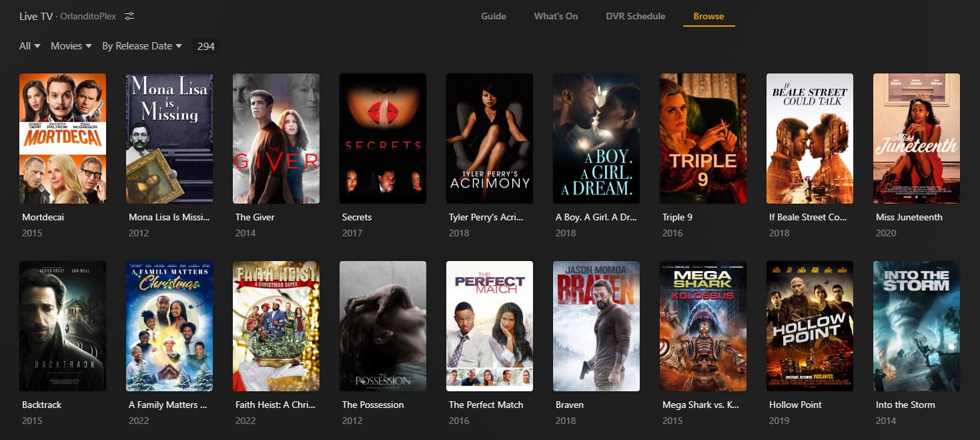
Task: Open the Secrets poster
Action: (x=383, y=138)
